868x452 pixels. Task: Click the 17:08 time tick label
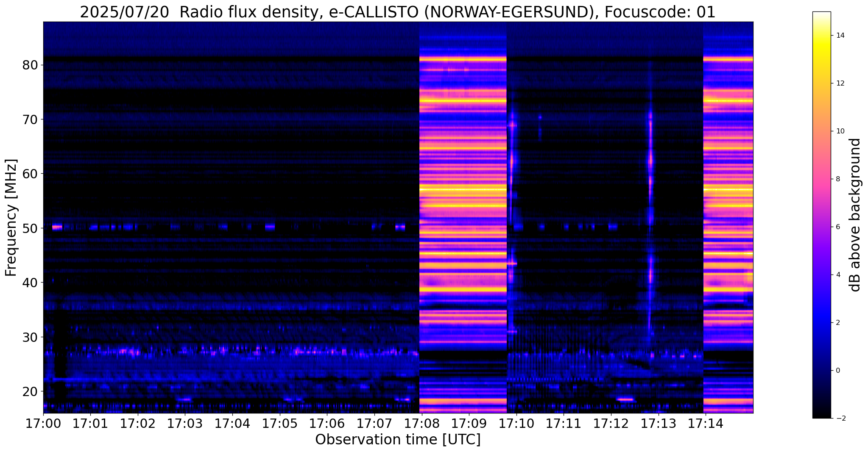[x=421, y=423]
